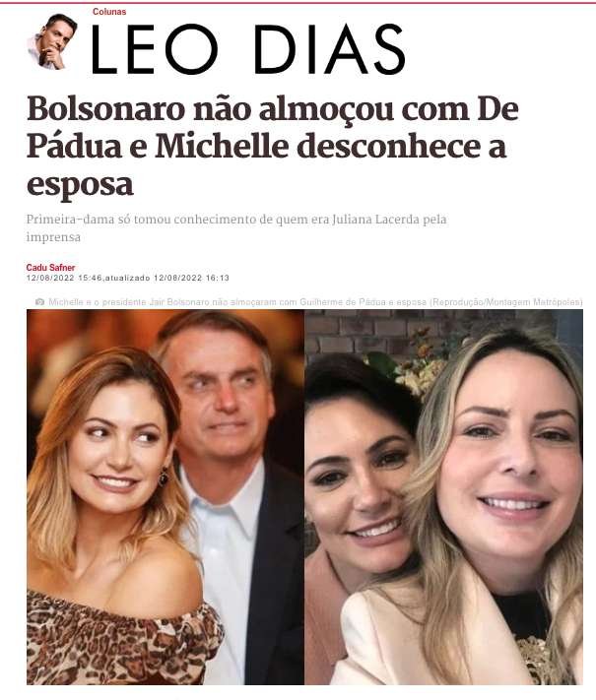
Task: Click the LEO DIAS column title
Action: click(x=248, y=49)
